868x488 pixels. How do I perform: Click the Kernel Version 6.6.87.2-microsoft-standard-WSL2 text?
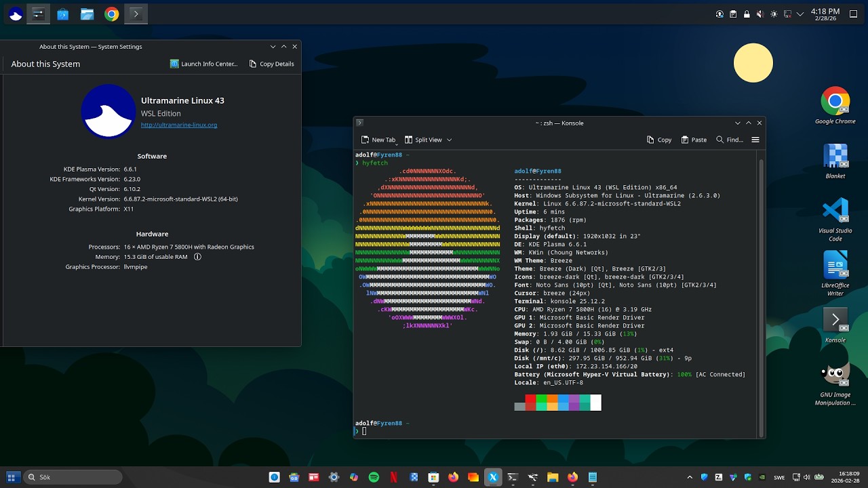click(x=180, y=199)
